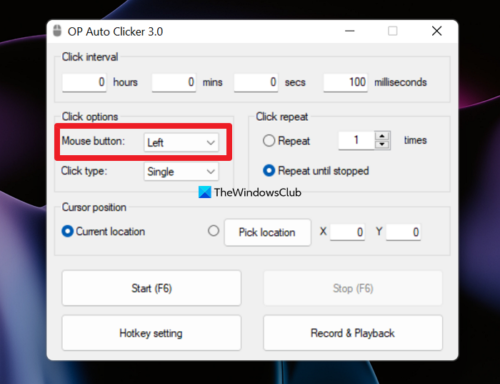Click the Y coordinate field
This screenshot has height=384, width=500.
[x=403, y=232]
